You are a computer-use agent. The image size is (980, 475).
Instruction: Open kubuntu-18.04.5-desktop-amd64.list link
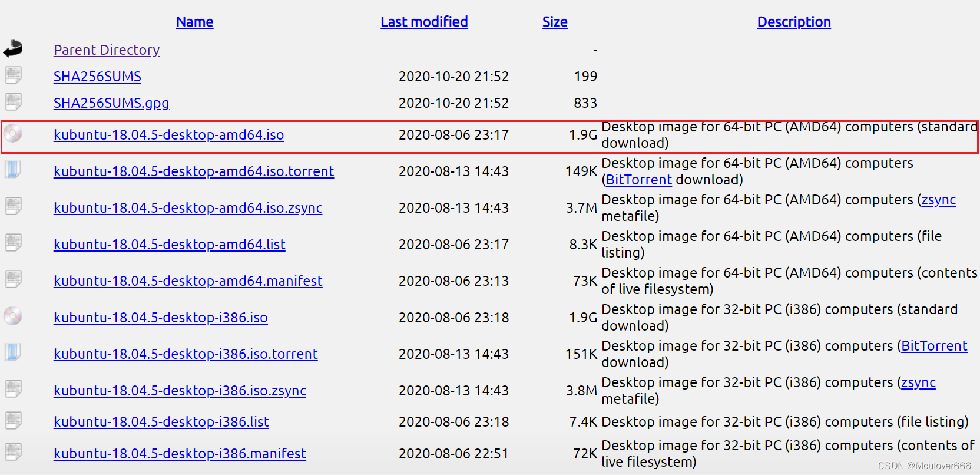(x=170, y=245)
